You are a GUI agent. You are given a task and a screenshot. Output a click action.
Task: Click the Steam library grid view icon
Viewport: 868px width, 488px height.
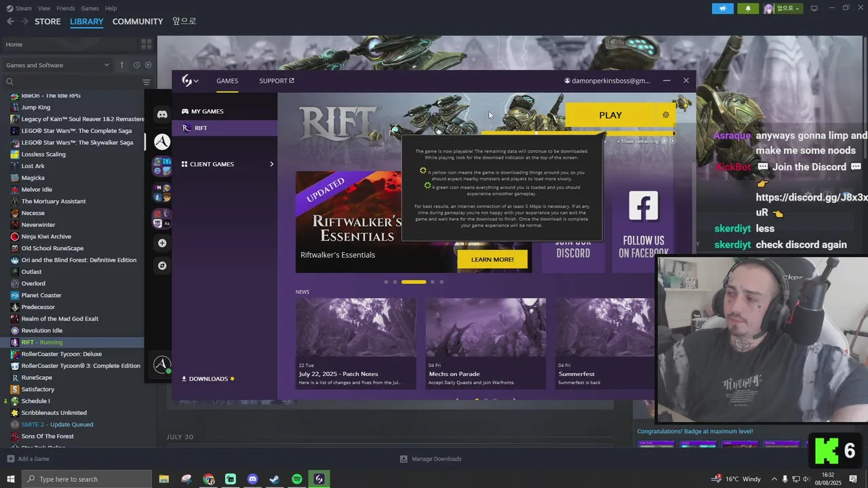tap(146, 45)
